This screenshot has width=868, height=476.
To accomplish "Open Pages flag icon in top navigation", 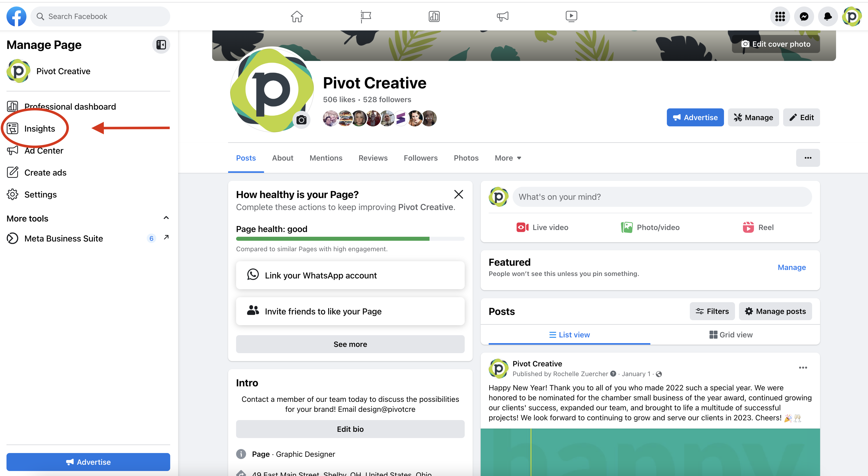I will [366, 16].
